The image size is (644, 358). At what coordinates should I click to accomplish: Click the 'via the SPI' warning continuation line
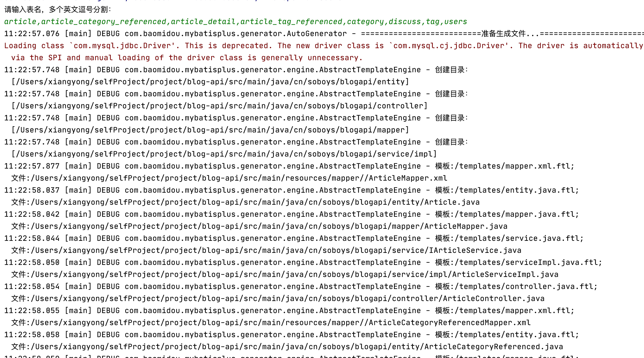tap(187, 58)
